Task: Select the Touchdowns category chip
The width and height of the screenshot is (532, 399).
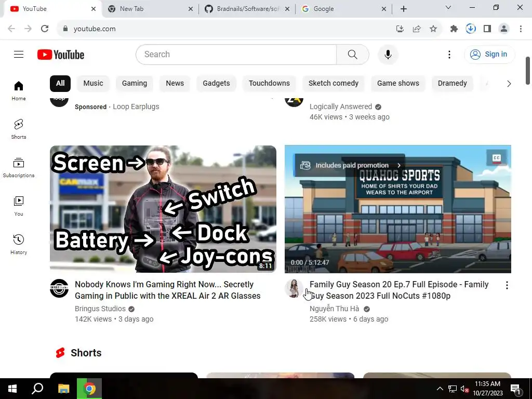Action: [x=269, y=84]
